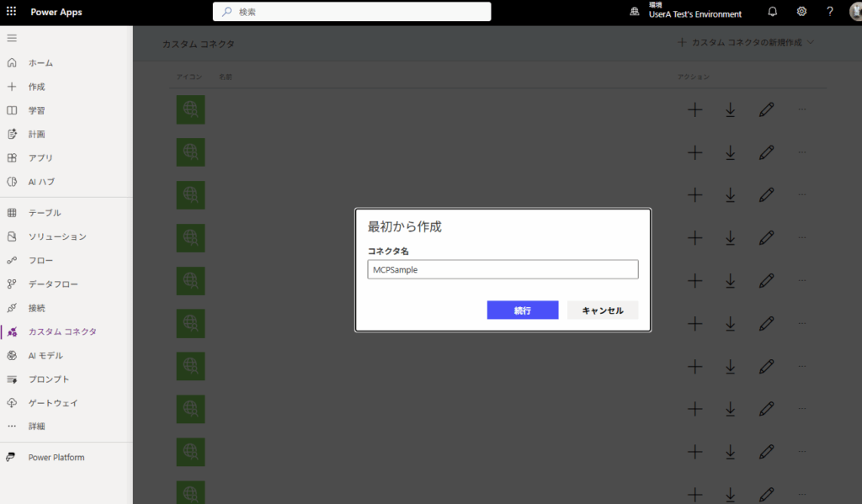Open the カスタム コネクタの新規作成 dropdown
Screen dimensions: 862x504
tap(746, 42)
